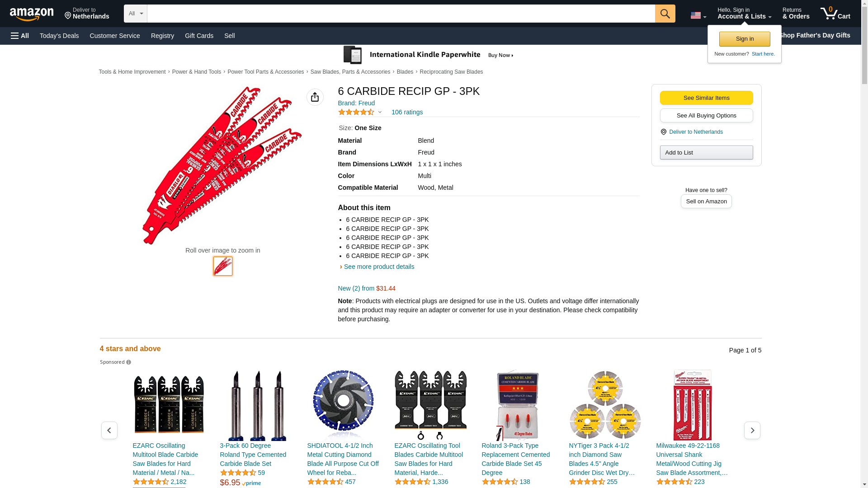This screenshot has height=488, width=868.
Task: Open Today's Deals in the nav bar
Action: (59, 36)
